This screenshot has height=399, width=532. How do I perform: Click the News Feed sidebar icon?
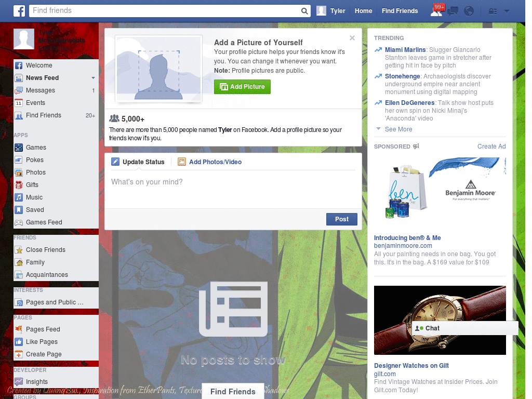[19, 78]
